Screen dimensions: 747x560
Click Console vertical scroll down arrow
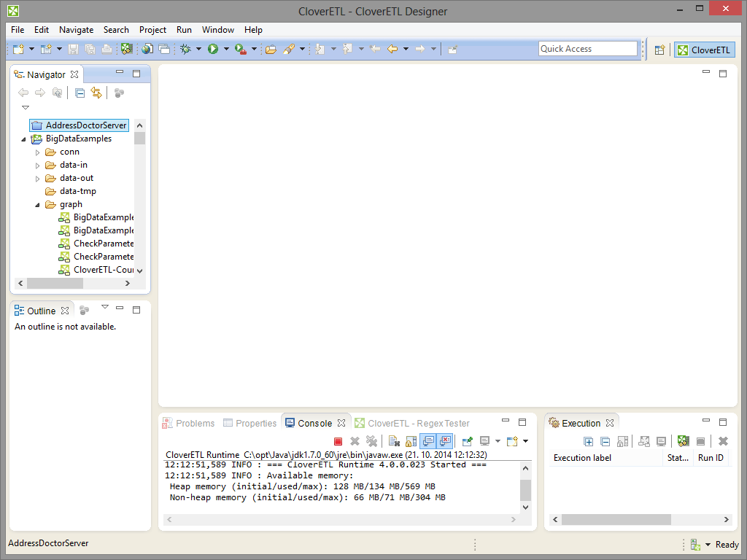pyautogui.click(x=525, y=507)
